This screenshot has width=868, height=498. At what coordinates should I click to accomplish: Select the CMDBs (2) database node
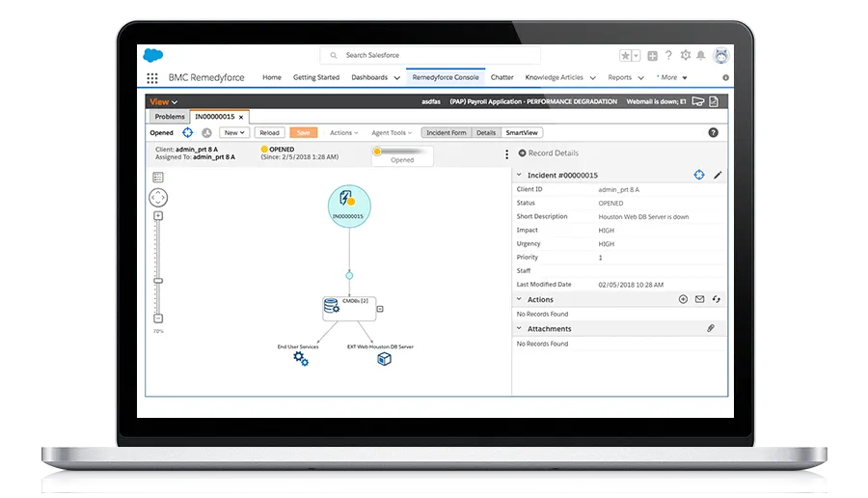(x=349, y=308)
